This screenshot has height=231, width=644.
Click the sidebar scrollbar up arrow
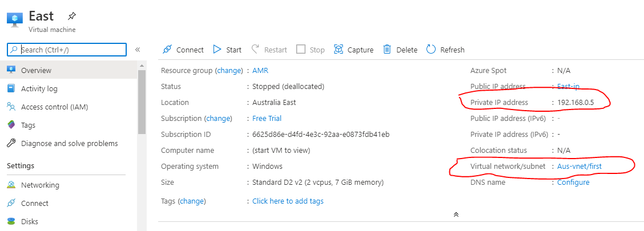[142, 66]
